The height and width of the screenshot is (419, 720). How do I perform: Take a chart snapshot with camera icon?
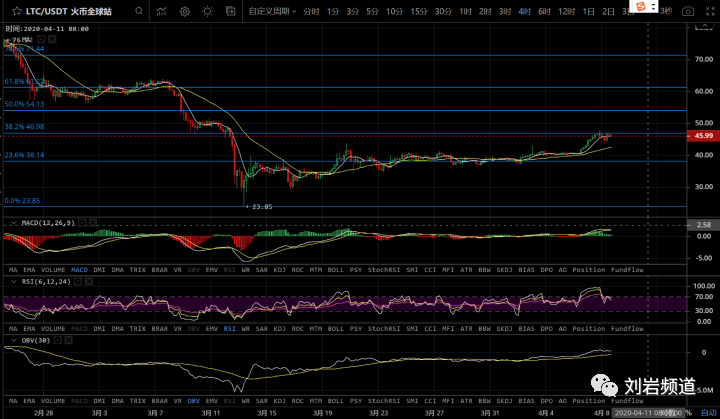pyautogui.click(x=688, y=11)
